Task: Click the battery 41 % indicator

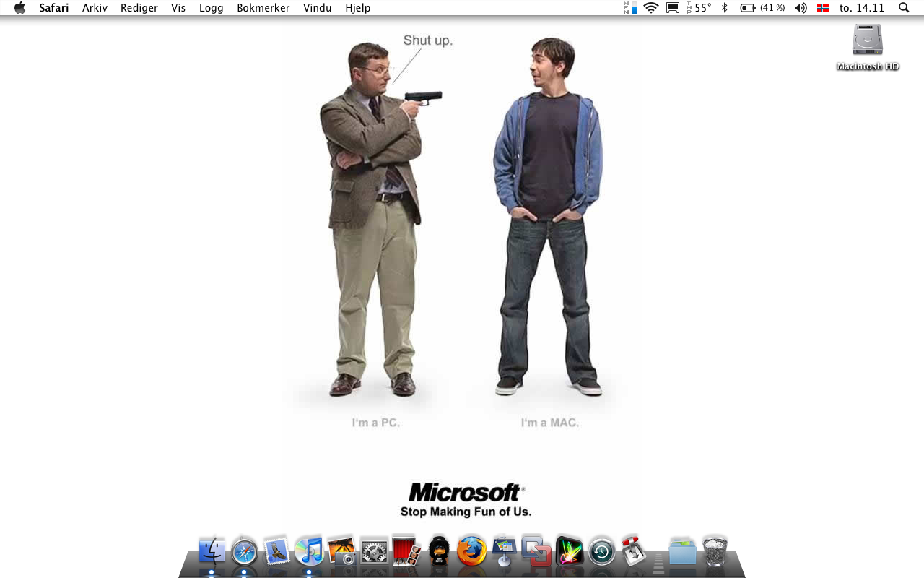Action: click(763, 8)
